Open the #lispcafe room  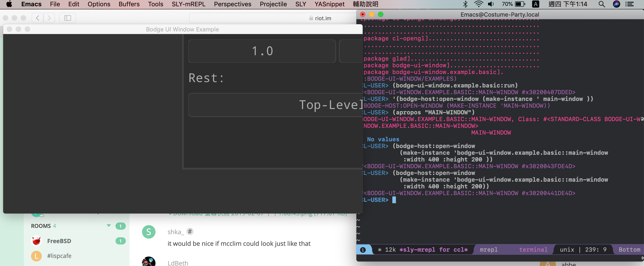(59, 256)
